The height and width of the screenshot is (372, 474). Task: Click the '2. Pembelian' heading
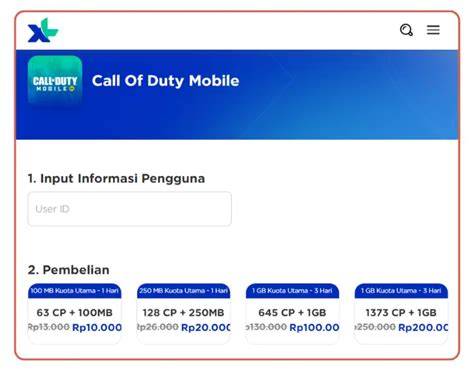69,270
